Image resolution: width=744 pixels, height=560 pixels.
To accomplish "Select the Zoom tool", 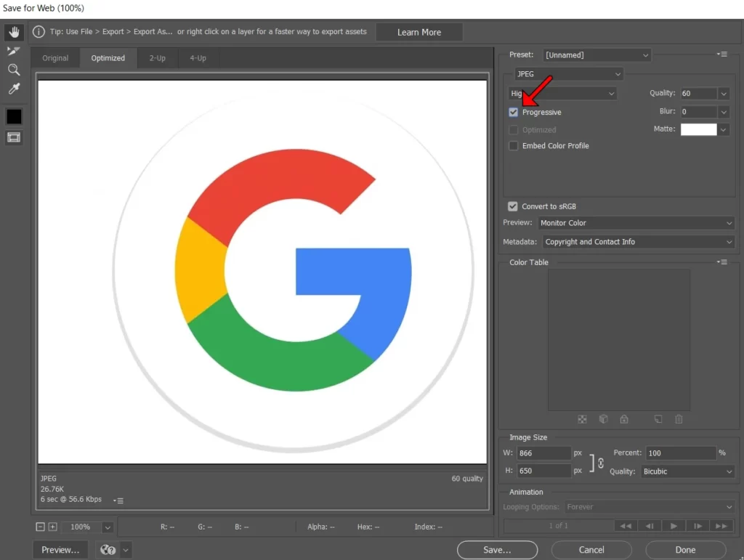I will coord(14,70).
